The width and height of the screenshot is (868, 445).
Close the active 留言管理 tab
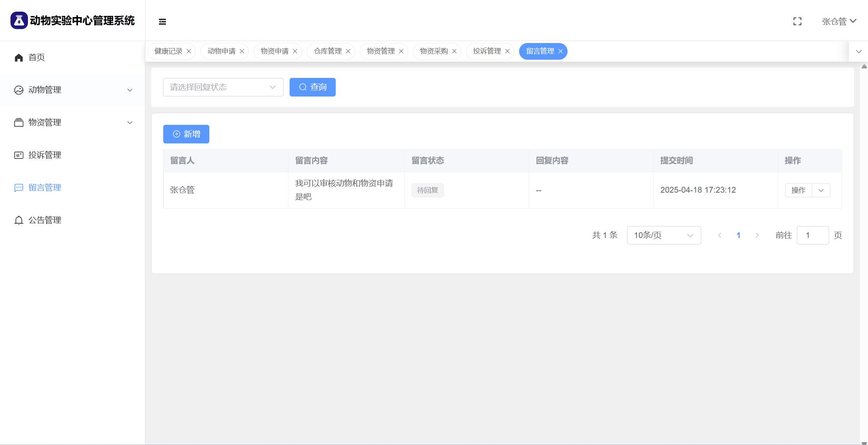click(561, 51)
